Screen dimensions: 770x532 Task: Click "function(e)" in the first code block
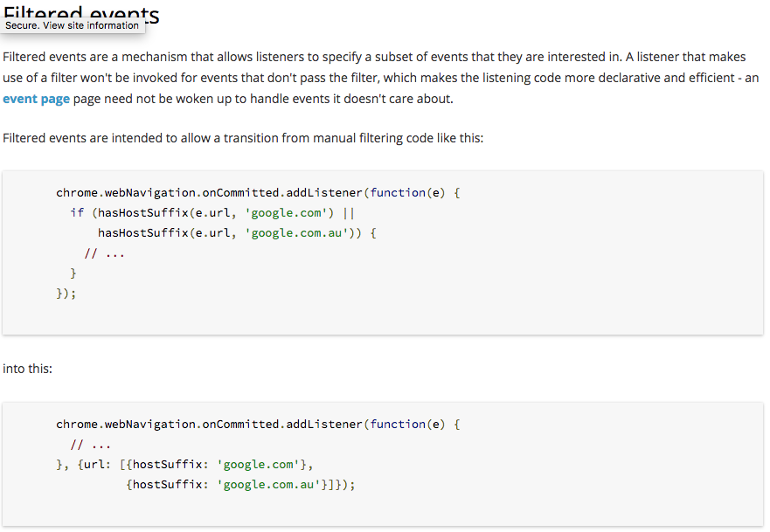tap(407, 193)
